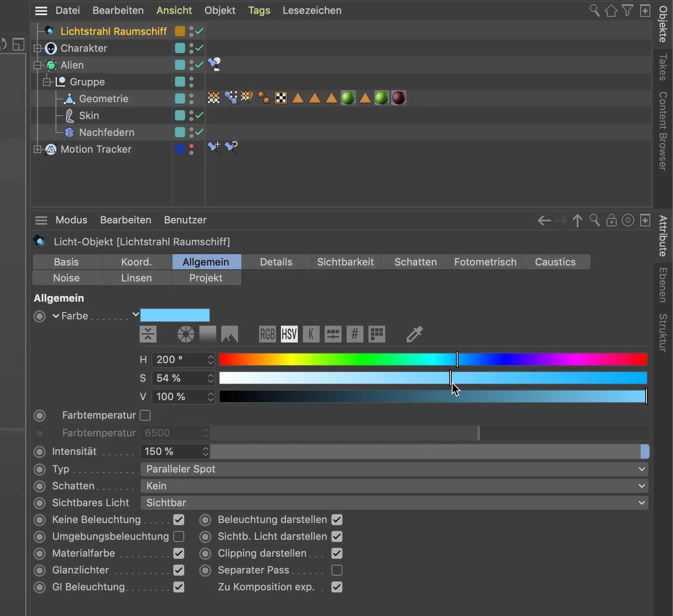Image resolution: width=673 pixels, height=616 pixels.
Task: Select the K color mode
Action: click(311, 334)
